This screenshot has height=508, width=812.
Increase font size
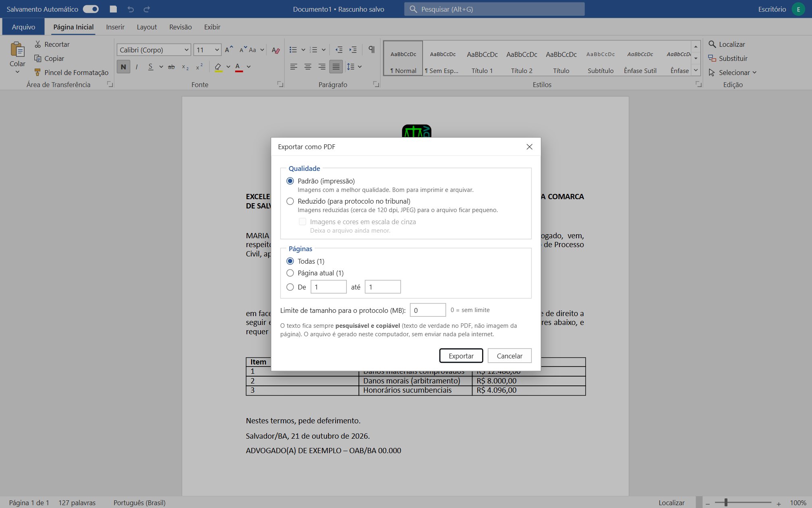coord(229,50)
